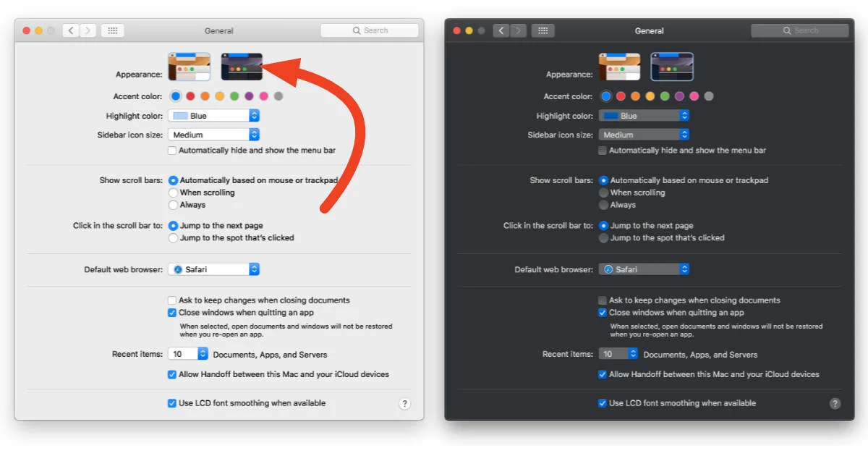Go back in the light General window
This screenshot has width=868, height=456.
[x=71, y=30]
